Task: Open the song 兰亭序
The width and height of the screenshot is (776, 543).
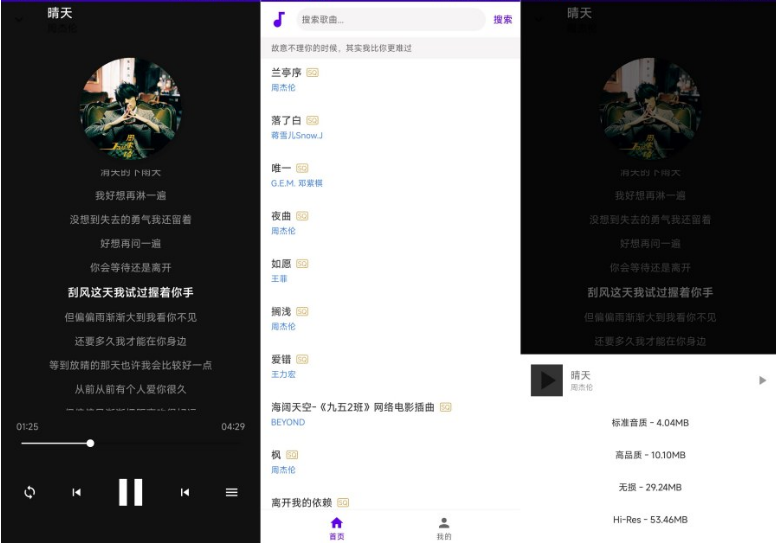Action: (x=286, y=73)
